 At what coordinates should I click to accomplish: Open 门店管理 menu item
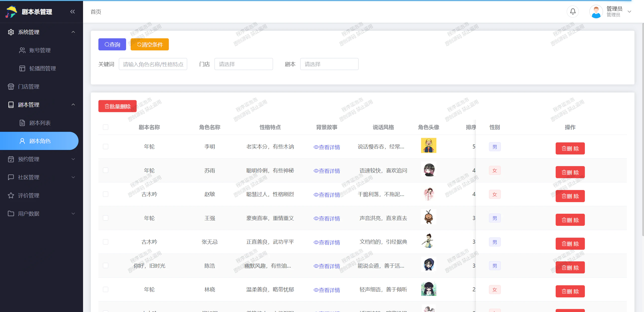pyautogui.click(x=42, y=86)
